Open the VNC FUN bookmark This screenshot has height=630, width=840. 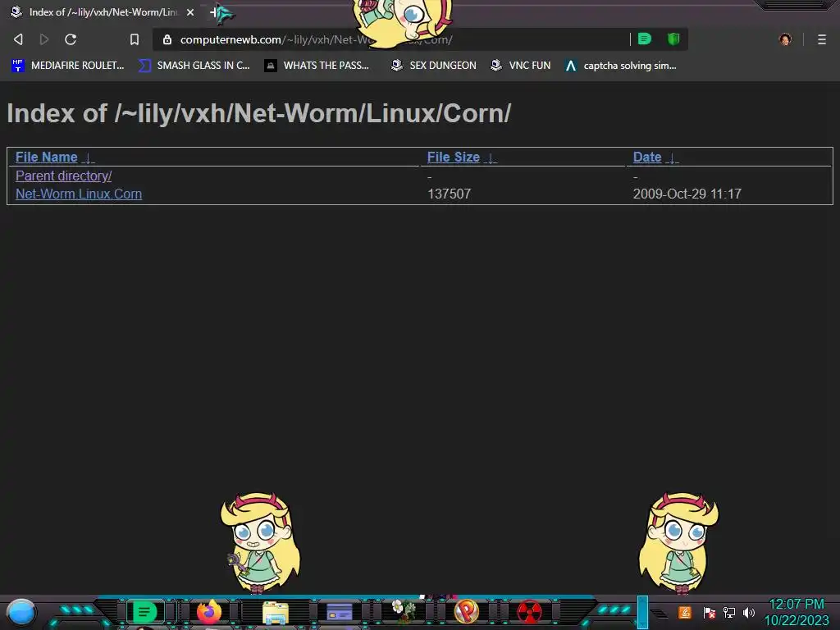coord(520,66)
